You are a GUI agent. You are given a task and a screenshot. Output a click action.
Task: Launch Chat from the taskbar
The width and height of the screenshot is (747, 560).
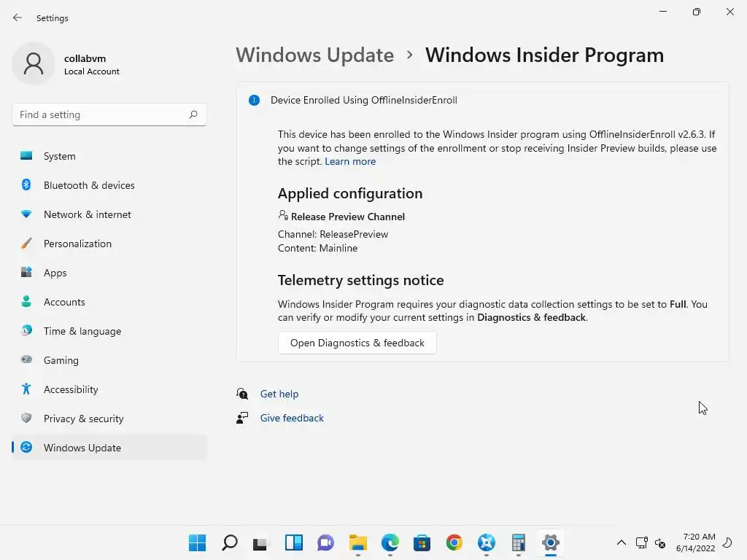pyautogui.click(x=326, y=542)
